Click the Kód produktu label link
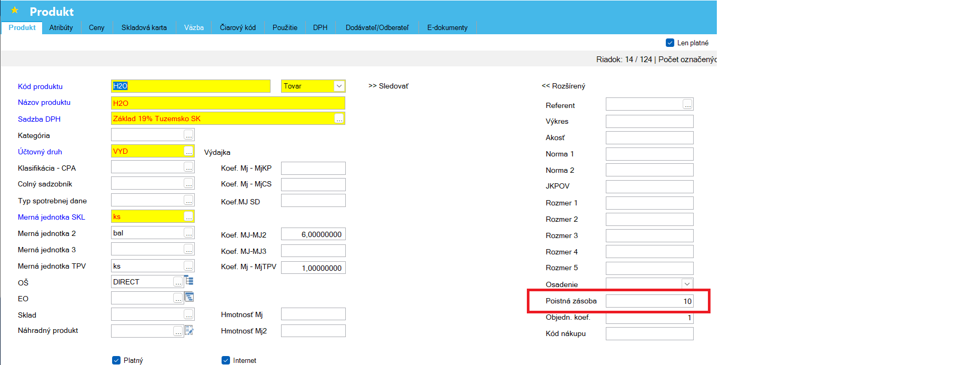This screenshot has width=980, height=365. (40, 86)
